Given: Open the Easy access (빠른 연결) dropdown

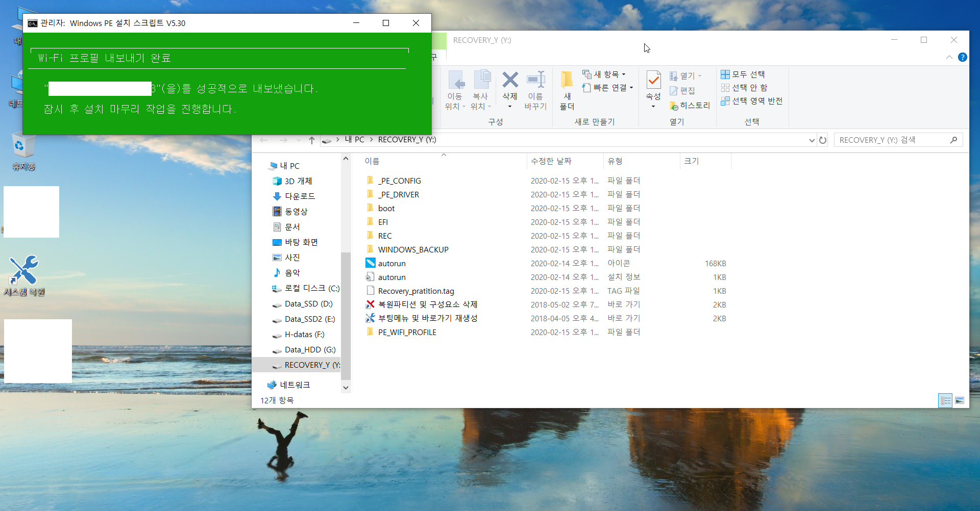Looking at the screenshot, I should pos(607,88).
